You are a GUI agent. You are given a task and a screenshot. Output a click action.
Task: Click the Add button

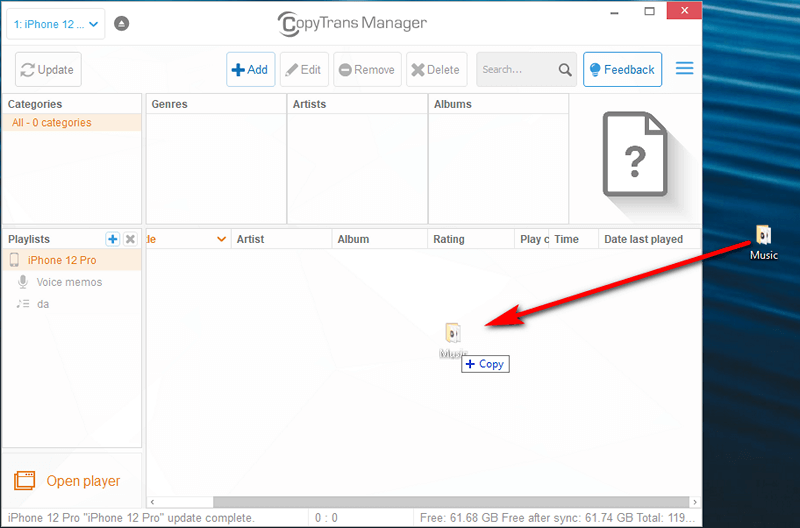pos(251,69)
